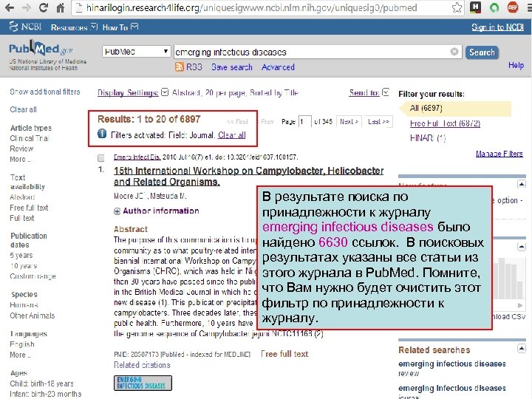The image size is (532, 399).
Task: Filter by Clinical Trial article type
Action: pyautogui.click(x=29, y=138)
